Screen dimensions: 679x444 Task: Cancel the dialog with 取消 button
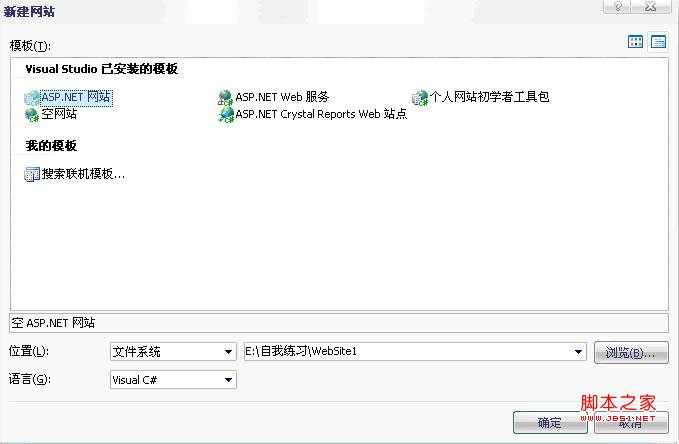[631, 422]
